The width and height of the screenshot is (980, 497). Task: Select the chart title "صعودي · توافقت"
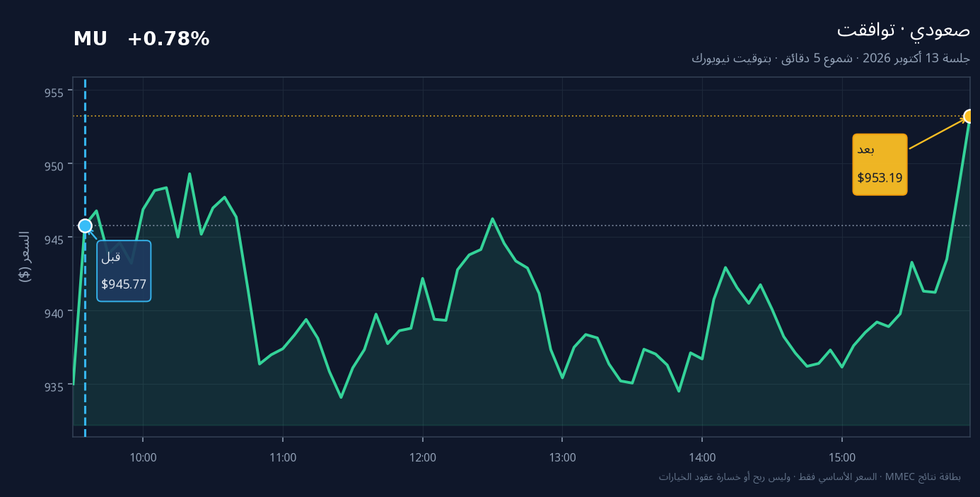pyautogui.click(x=904, y=30)
